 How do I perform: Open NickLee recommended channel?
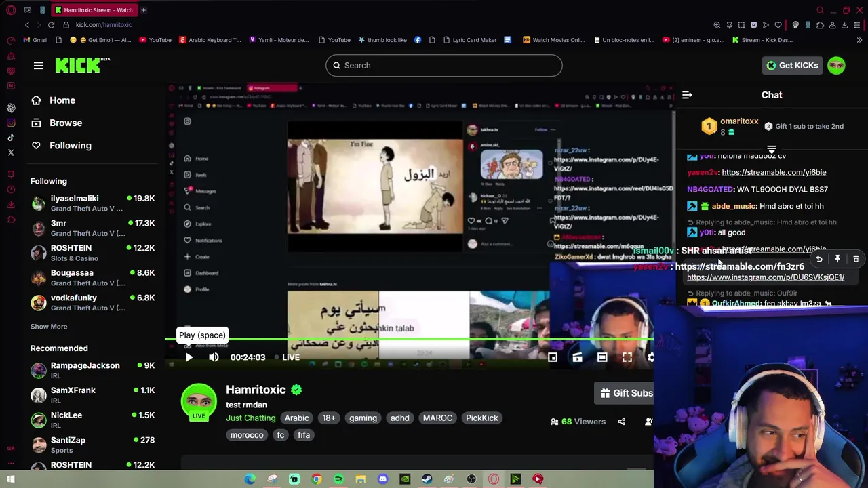(x=93, y=420)
